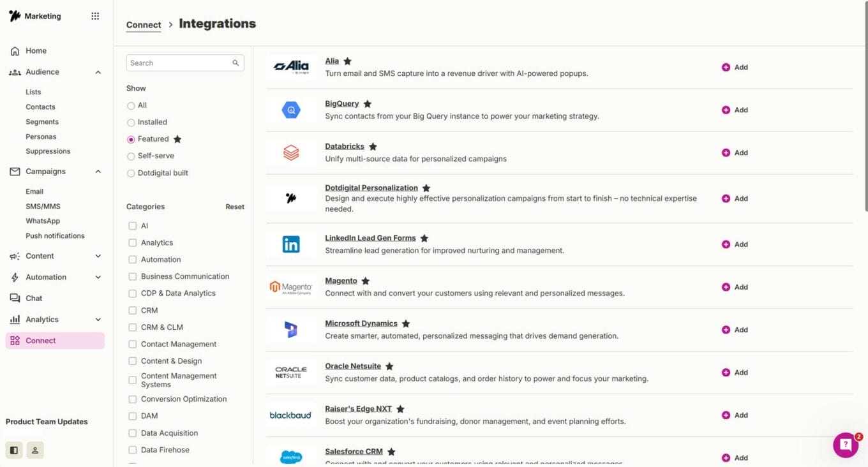The width and height of the screenshot is (868, 467).
Task: Open SMS/MMS campaigns
Action: tap(43, 207)
